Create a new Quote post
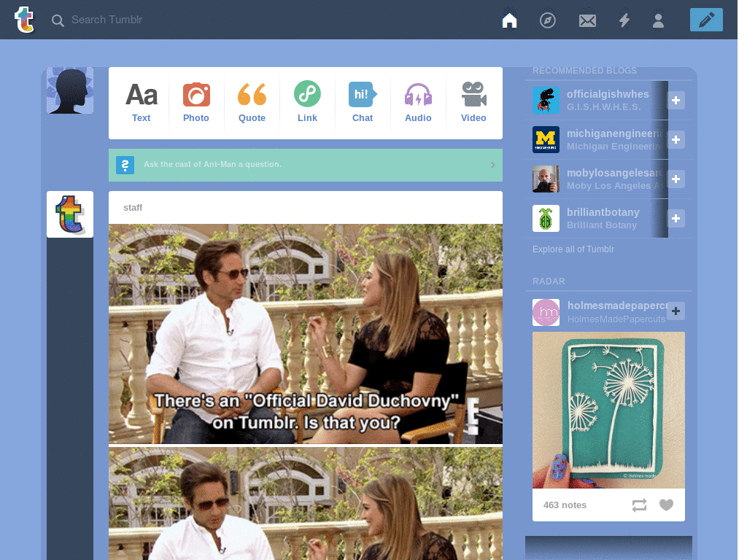Screen dimensions: 747x560 coord(252,102)
